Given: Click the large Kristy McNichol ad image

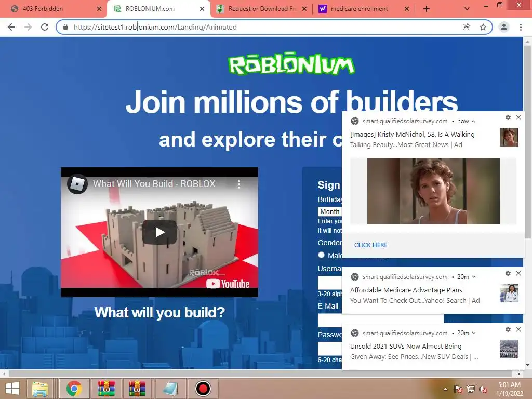Looking at the screenshot, I should tap(433, 191).
